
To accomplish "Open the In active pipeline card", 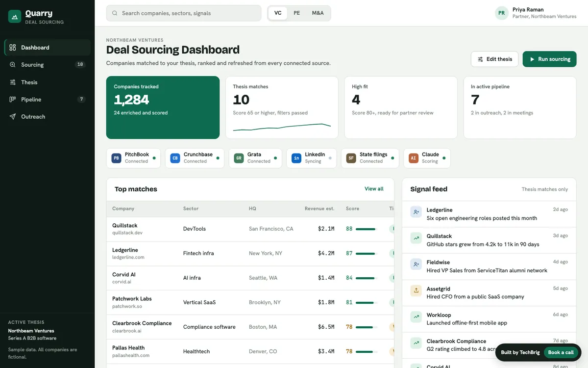I will coord(520,107).
